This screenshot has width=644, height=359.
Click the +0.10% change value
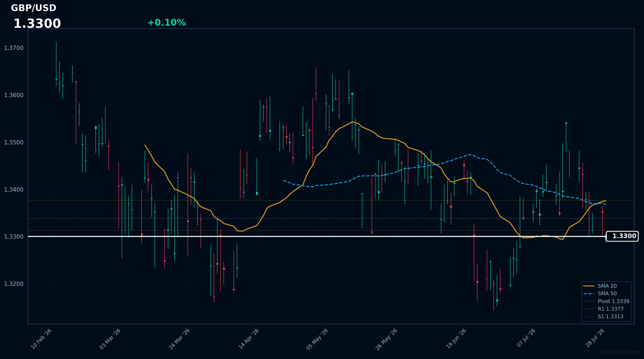click(166, 23)
